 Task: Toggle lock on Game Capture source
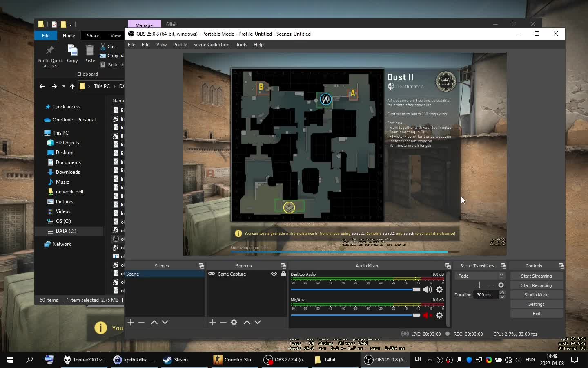pyautogui.click(x=283, y=274)
